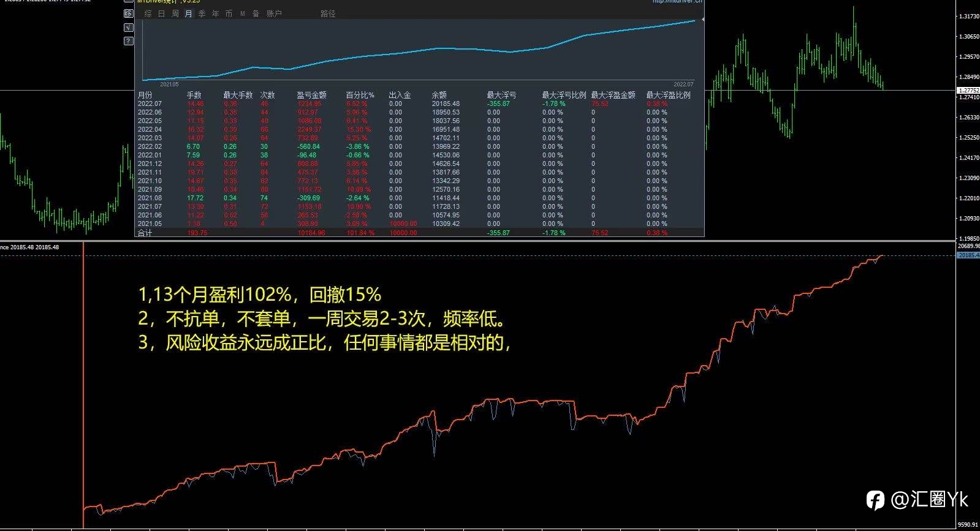Click the checkmark icon left of the panel
The width and height of the screenshot is (980, 531).
tap(128, 28)
